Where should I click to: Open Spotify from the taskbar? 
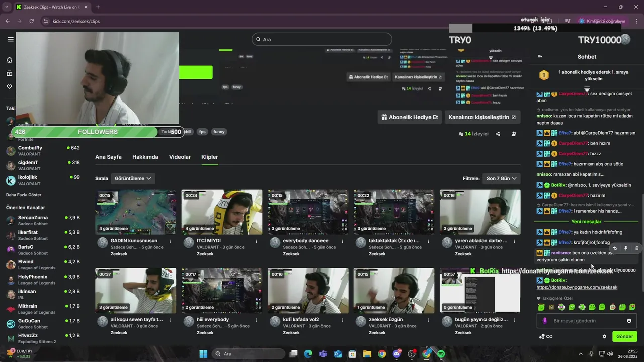[441, 354]
